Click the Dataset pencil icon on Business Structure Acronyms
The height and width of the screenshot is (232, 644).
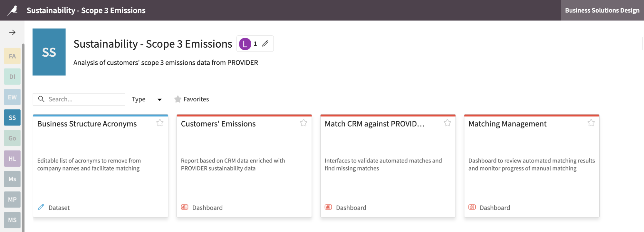(41, 207)
